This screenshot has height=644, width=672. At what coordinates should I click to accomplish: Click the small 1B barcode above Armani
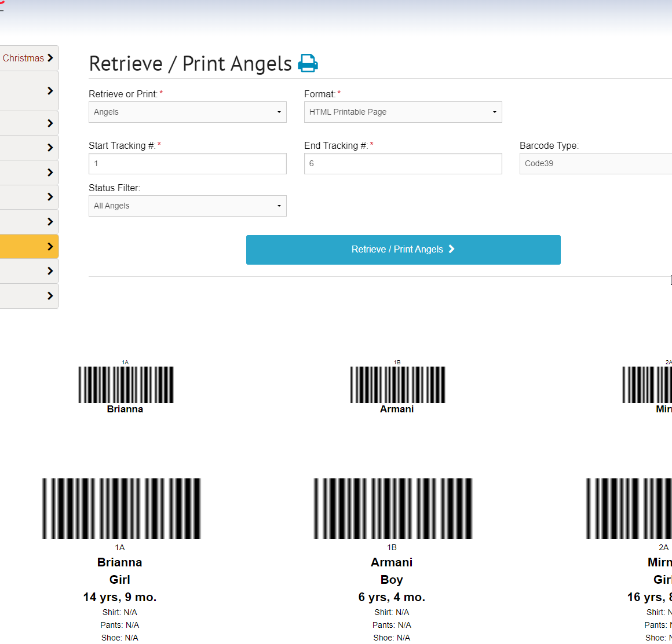(397, 385)
